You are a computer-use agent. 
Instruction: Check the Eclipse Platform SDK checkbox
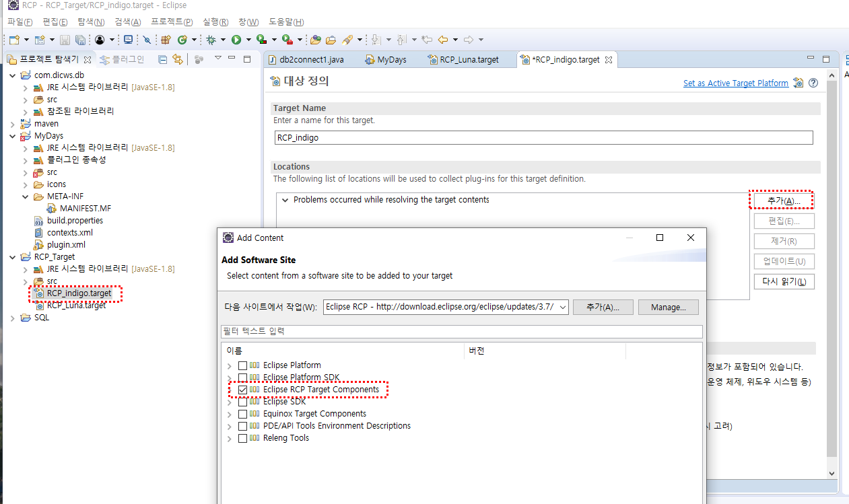point(242,377)
